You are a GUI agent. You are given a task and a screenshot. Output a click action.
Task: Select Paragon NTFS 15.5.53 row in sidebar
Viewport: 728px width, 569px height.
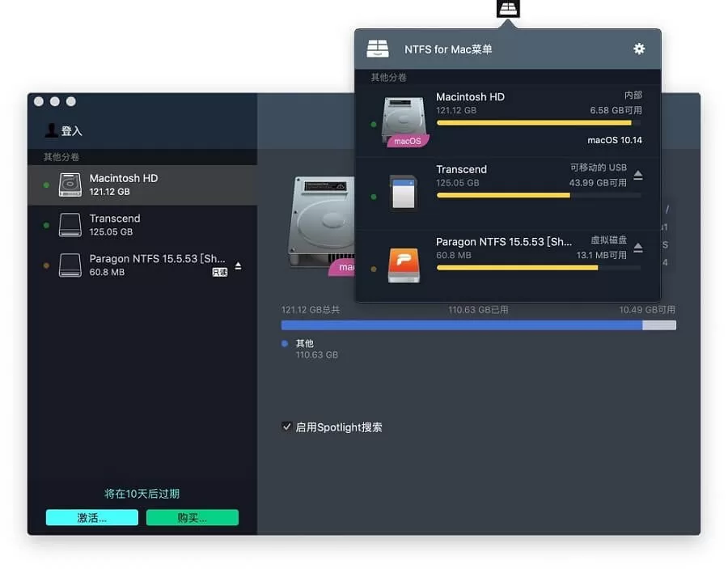click(142, 265)
